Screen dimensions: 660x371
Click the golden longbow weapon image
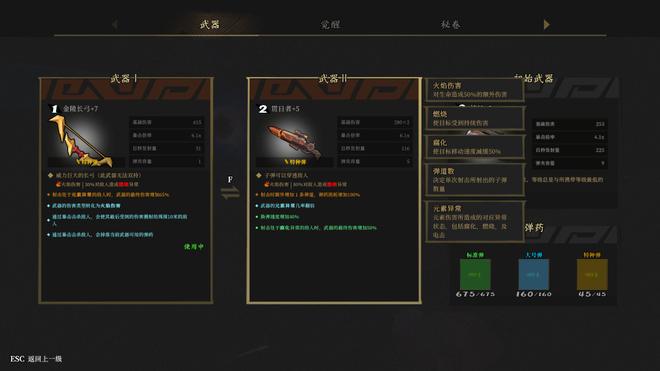click(81, 141)
